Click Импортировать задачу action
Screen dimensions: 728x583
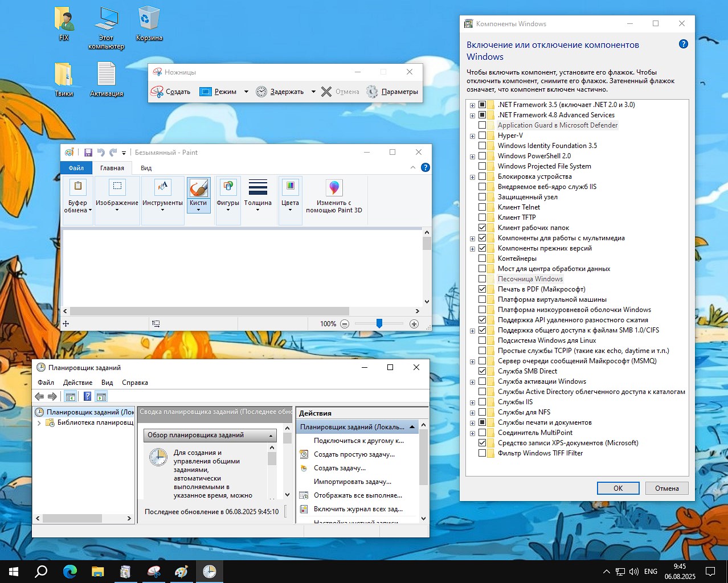tap(352, 482)
